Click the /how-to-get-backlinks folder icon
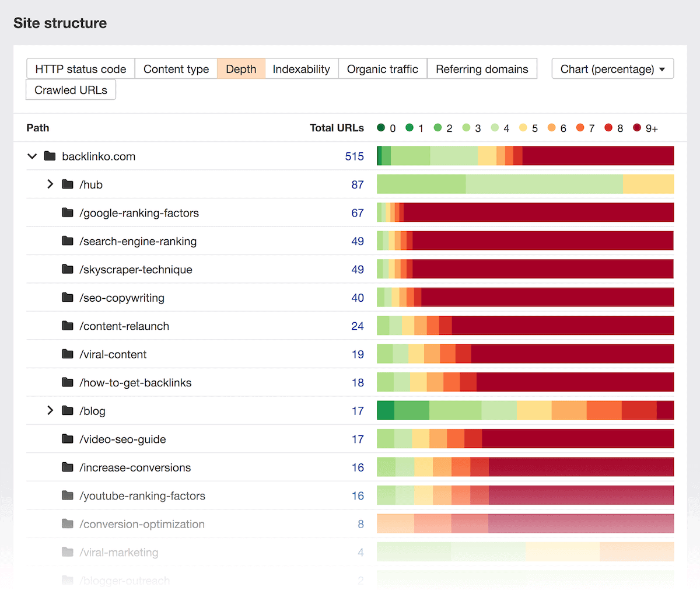This screenshot has width=700, height=597. (x=68, y=382)
